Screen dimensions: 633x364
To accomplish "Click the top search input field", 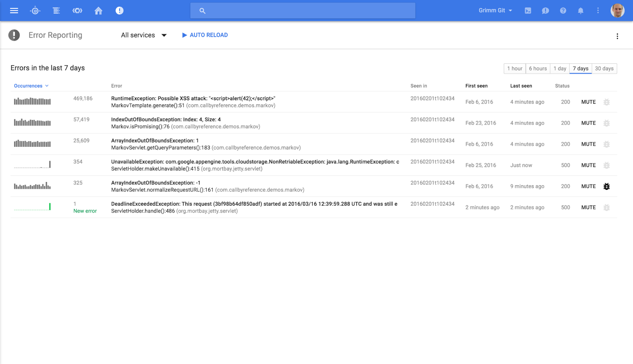I will (x=303, y=11).
